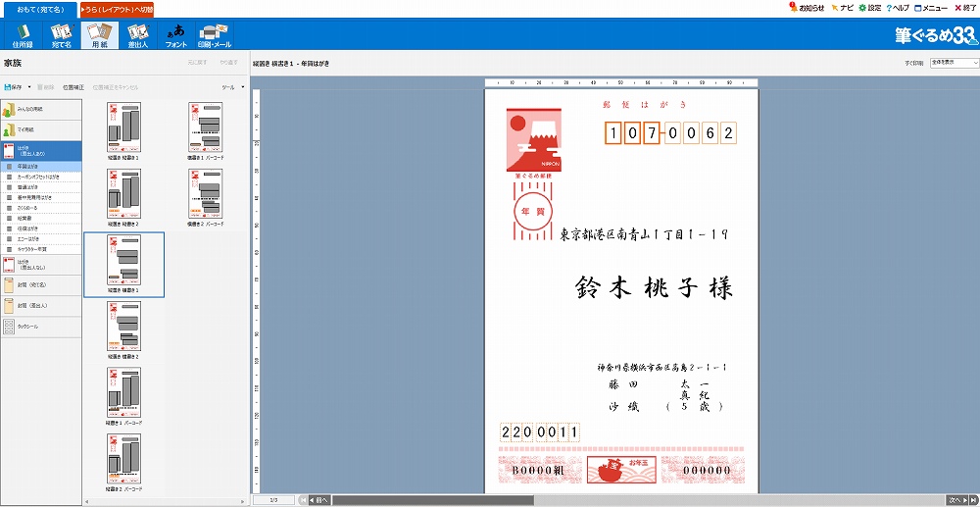Select 絵葉書 paper type
The height and width of the screenshot is (507, 980).
(40, 218)
